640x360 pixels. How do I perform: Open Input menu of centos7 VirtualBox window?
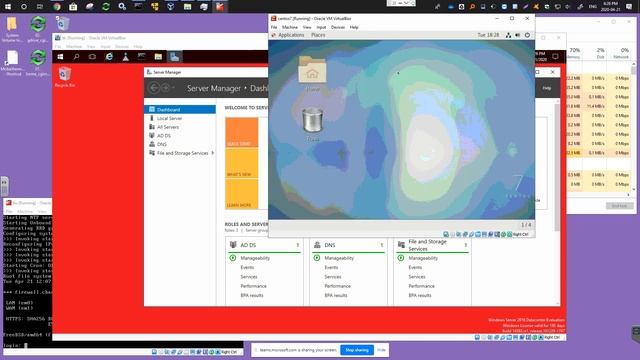[x=321, y=27]
